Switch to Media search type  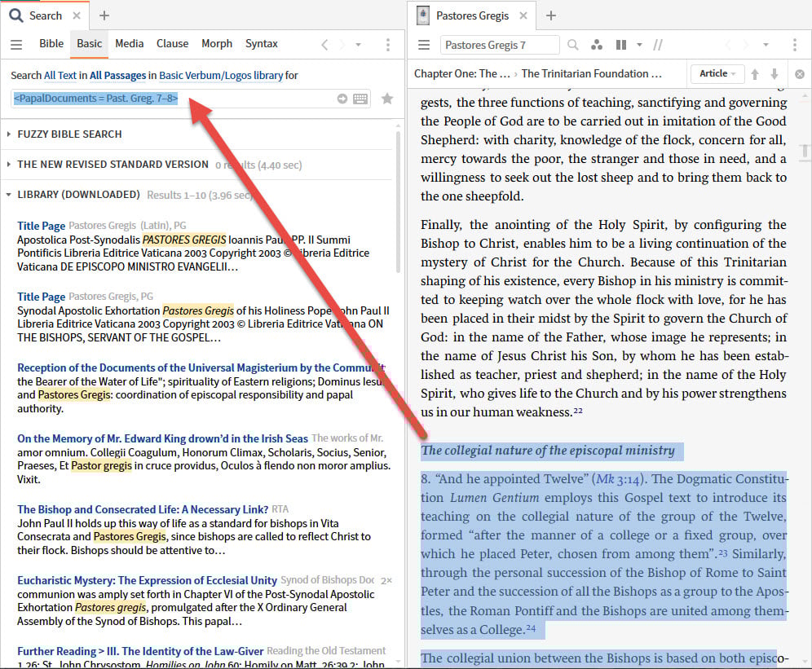[x=129, y=43]
